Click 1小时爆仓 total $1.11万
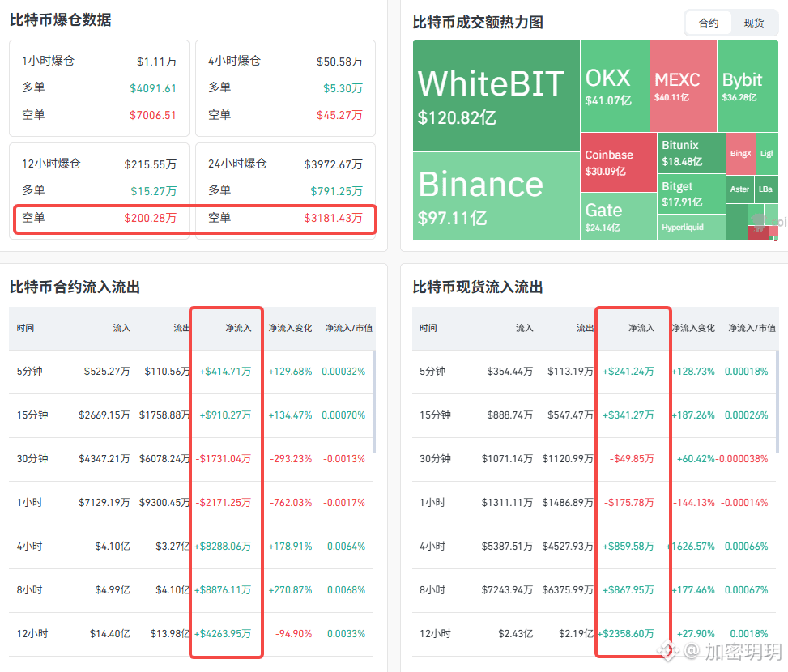Image resolution: width=788 pixels, height=672 pixels. tap(157, 62)
